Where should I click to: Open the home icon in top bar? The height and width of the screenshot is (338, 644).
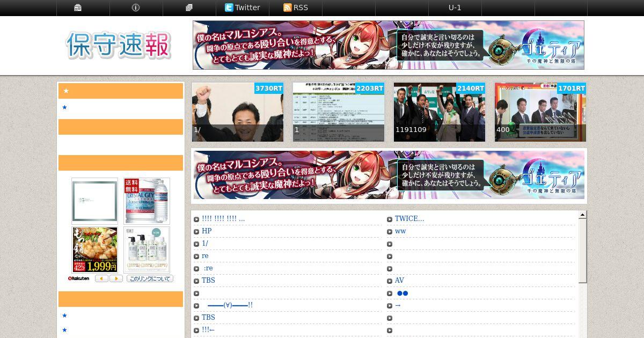point(78,8)
